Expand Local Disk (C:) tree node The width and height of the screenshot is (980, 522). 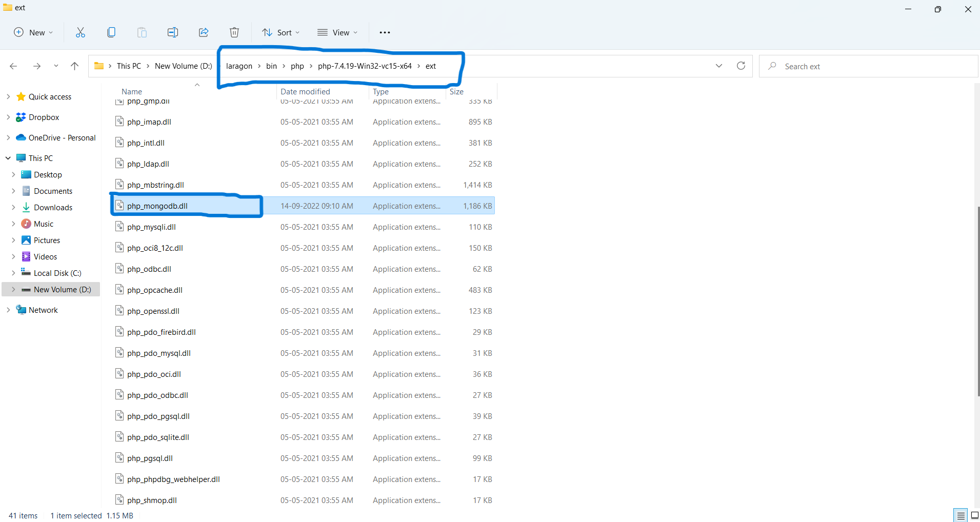point(13,273)
